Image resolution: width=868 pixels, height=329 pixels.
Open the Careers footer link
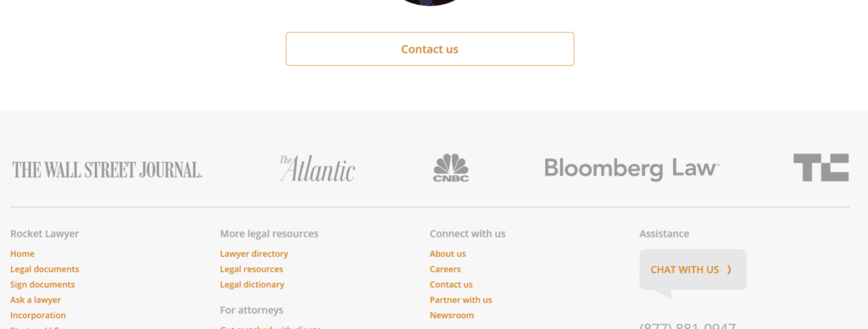[445, 269]
